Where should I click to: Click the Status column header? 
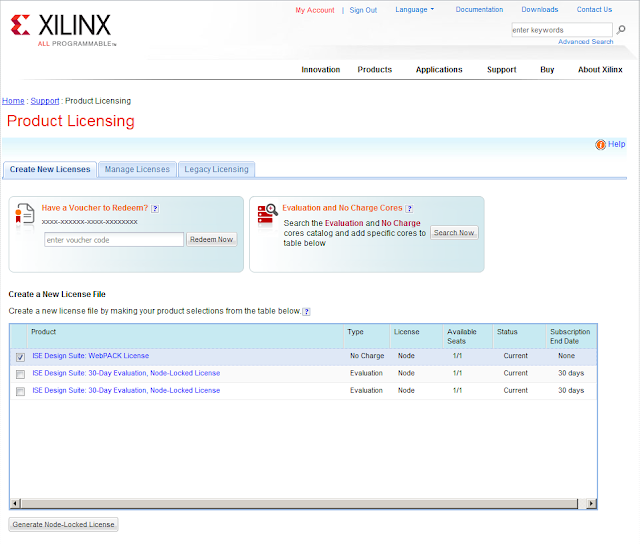519,336
